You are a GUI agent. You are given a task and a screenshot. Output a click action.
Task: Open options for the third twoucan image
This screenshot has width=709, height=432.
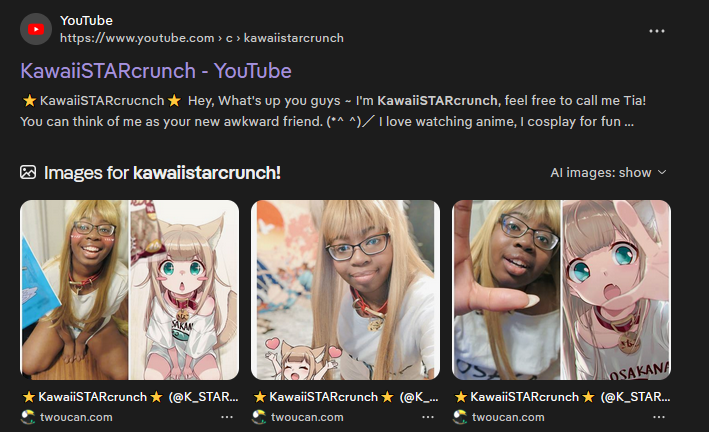pyautogui.click(x=659, y=417)
